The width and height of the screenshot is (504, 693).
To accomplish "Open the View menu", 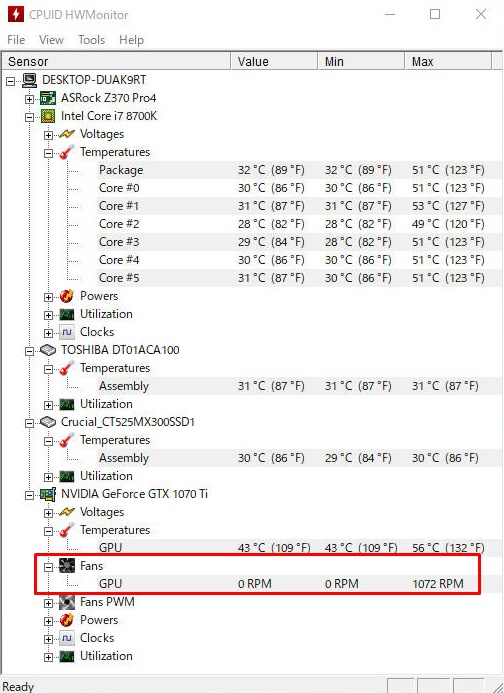I will point(51,40).
